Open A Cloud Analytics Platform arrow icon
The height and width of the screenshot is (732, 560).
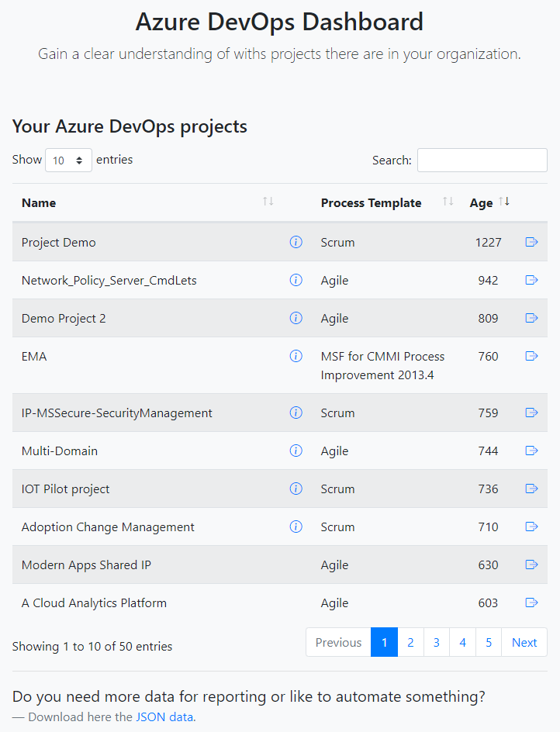pyautogui.click(x=531, y=603)
